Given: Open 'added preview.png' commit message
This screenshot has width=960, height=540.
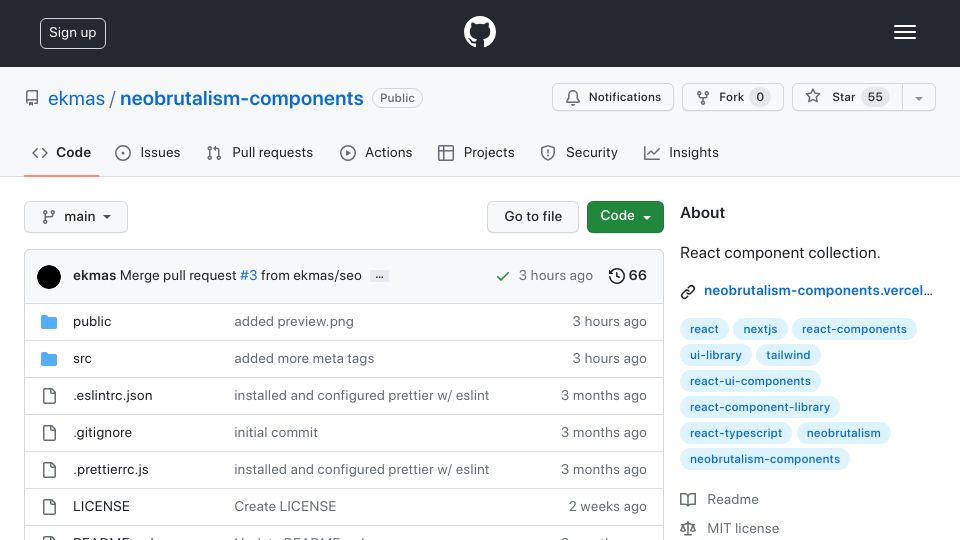Looking at the screenshot, I should [294, 322].
